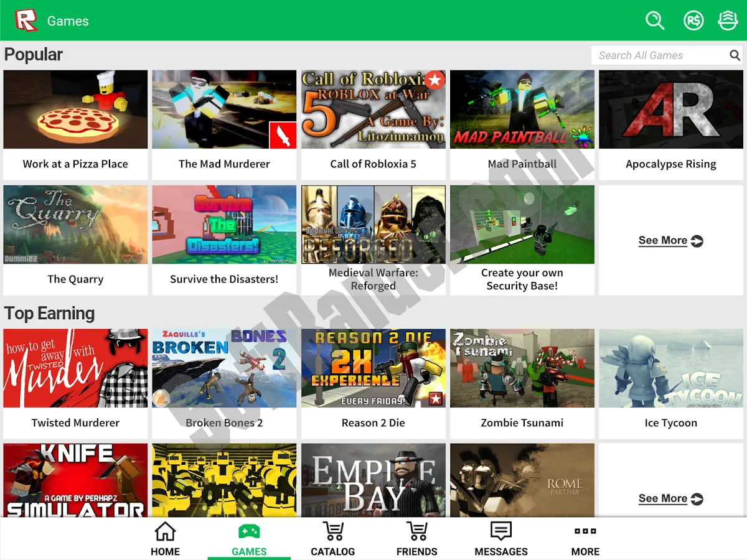Open the Robux currency icon
Image resolution: width=747 pixels, height=560 pixels.
tap(693, 21)
